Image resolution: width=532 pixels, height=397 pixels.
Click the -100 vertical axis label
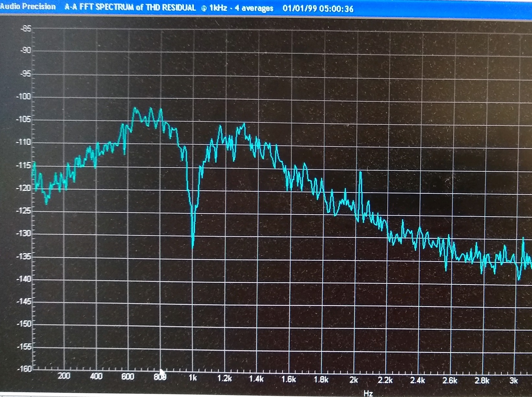coord(24,96)
